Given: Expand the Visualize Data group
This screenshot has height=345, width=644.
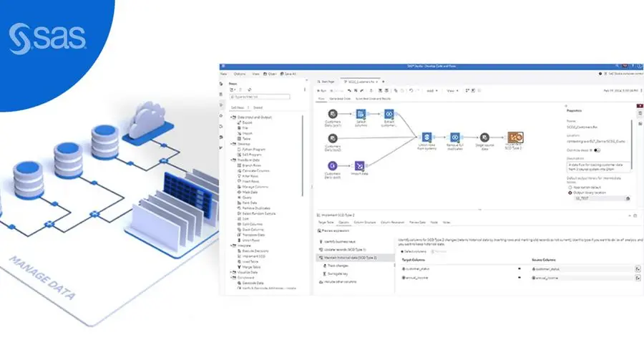Looking at the screenshot, I should [231, 272].
